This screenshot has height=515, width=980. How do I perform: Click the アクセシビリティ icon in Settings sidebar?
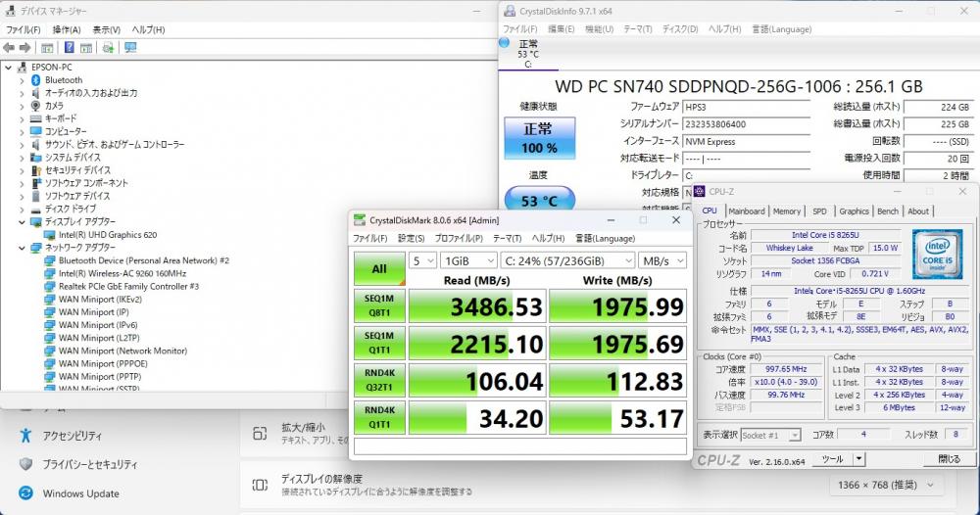(25, 435)
